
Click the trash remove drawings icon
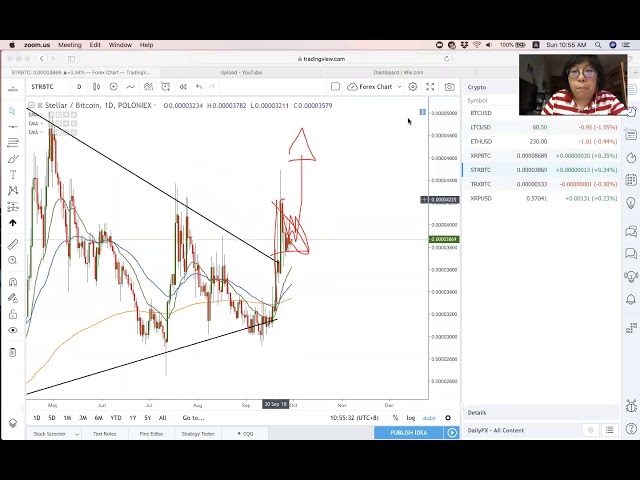(13, 352)
